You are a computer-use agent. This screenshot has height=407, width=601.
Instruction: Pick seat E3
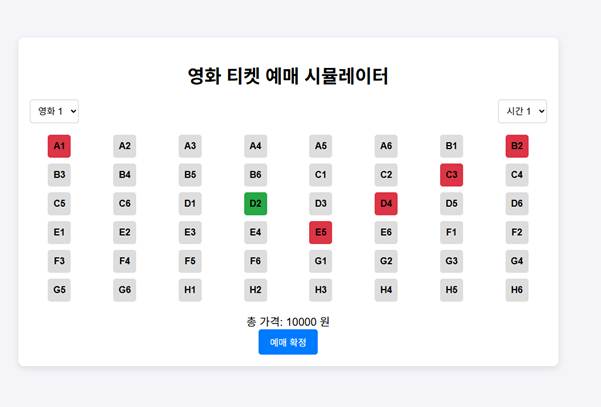pyautogui.click(x=190, y=233)
